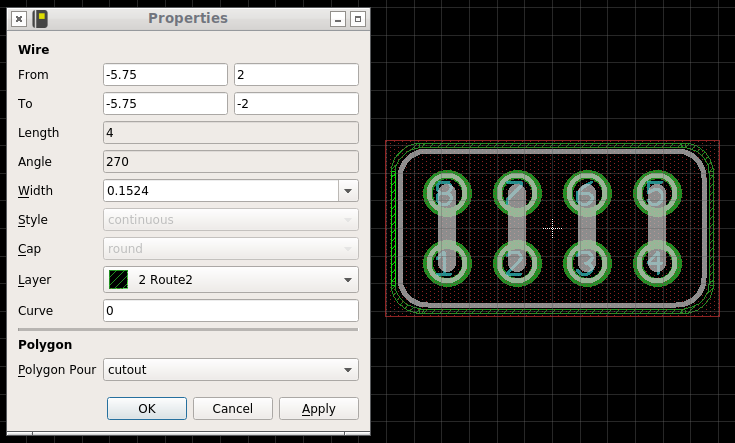The width and height of the screenshot is (735, 443).
Task: Open the Cap round dropdown
Action: (231, 249)
